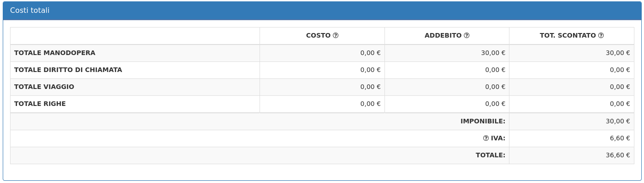Click the IMPONIBILE amount 30,00 €
This screenshot has height=183, width=644.
(618, 122)
